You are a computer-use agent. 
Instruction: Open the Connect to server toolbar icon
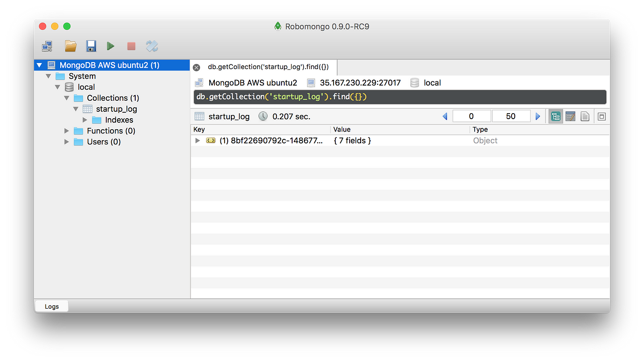click(x=47, y=46)
